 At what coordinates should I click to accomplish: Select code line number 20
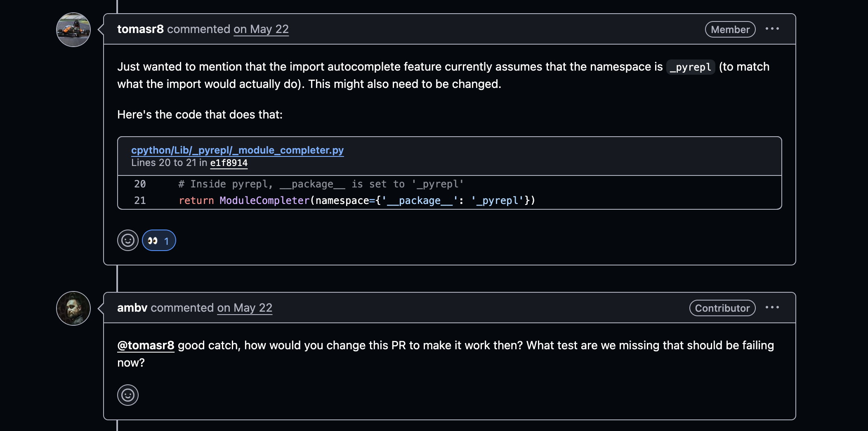(140, 184)
